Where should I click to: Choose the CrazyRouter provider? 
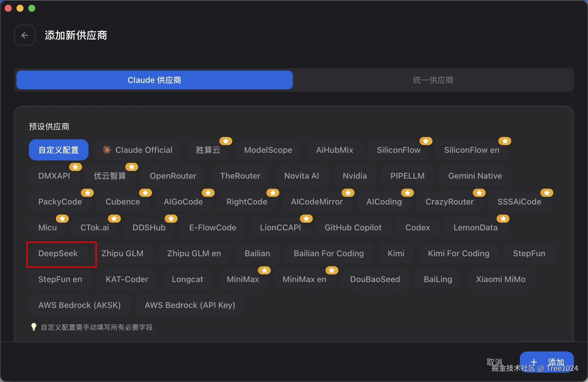(450, 202)
